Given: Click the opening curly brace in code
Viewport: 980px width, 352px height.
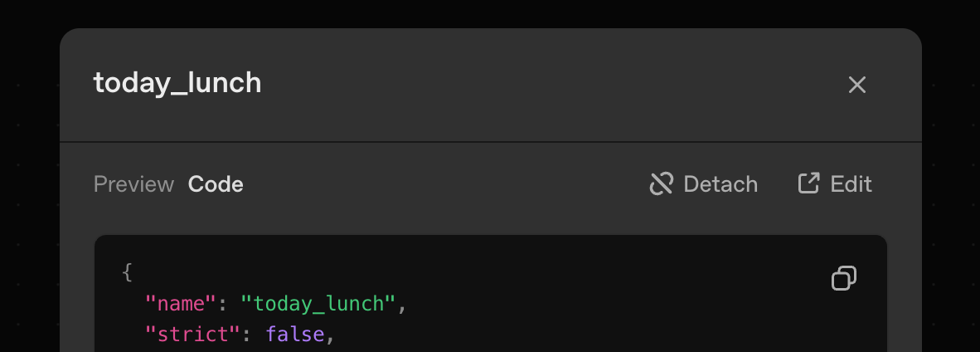Looking at the screenshot, I should pyautogui.click(x=128, y=272).
